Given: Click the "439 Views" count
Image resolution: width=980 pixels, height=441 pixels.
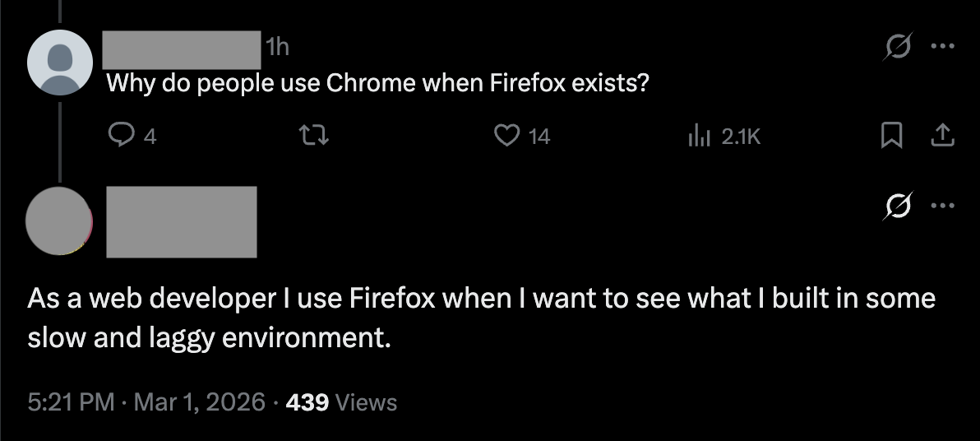Looking at the screenshot, I should tap(340, 402).
